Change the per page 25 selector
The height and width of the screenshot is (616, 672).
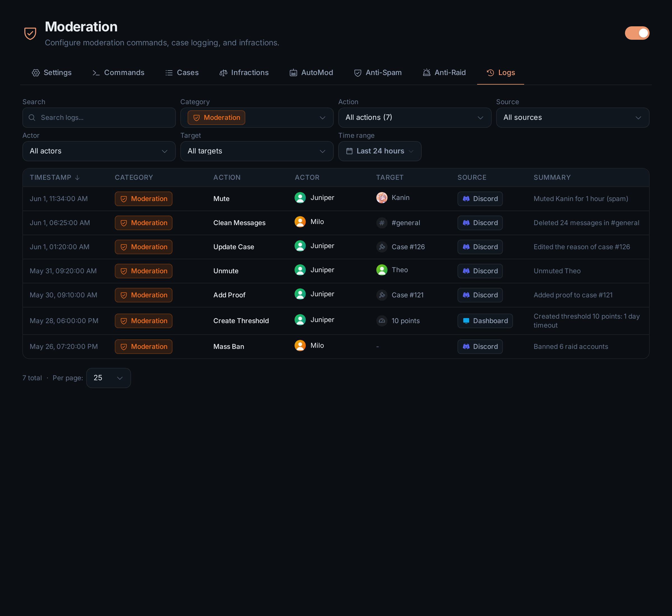[x=109, y=378]
